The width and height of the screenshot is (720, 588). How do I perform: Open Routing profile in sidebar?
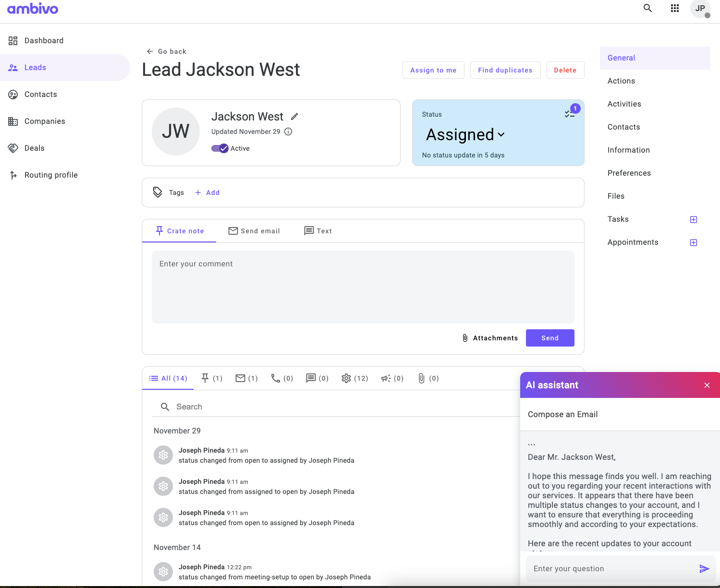click(x=65, y=175)
